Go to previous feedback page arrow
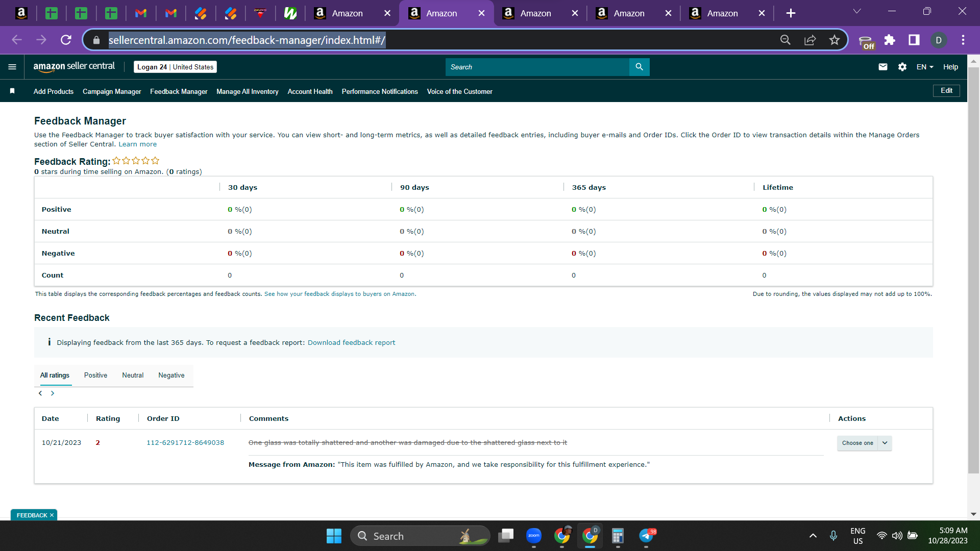The width and height of the screenshot is (980, 551). pos(40,393)
